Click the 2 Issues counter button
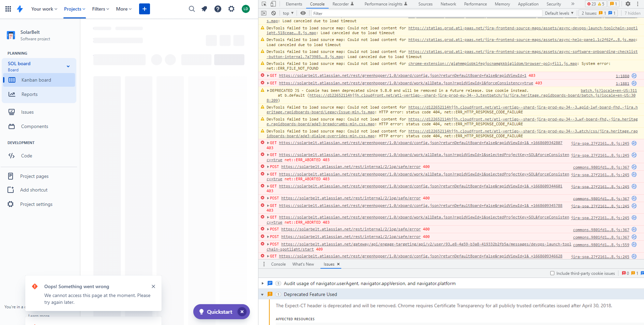 (599, 13)
